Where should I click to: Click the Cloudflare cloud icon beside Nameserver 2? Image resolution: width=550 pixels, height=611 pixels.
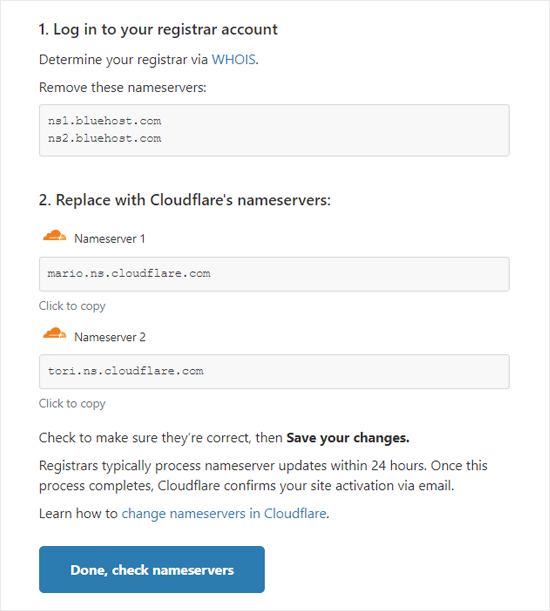point(55,333)
